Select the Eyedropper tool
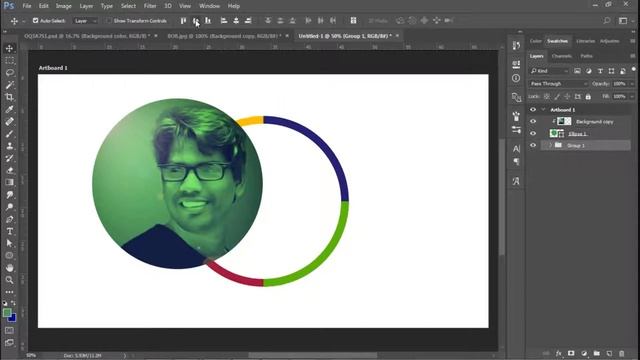The image size is (640, 360). pyautogui.click(x=9, y=109)
